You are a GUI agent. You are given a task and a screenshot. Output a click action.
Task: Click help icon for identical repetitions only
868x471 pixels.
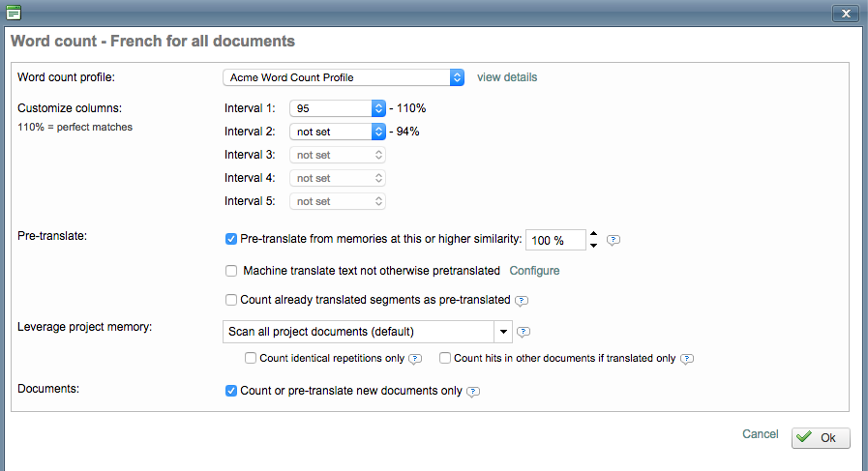pos(415,359)
